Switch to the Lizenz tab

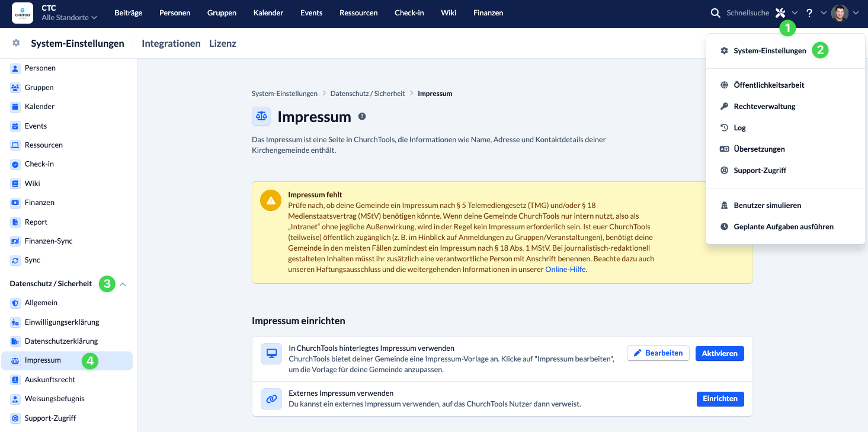[223, 43]
